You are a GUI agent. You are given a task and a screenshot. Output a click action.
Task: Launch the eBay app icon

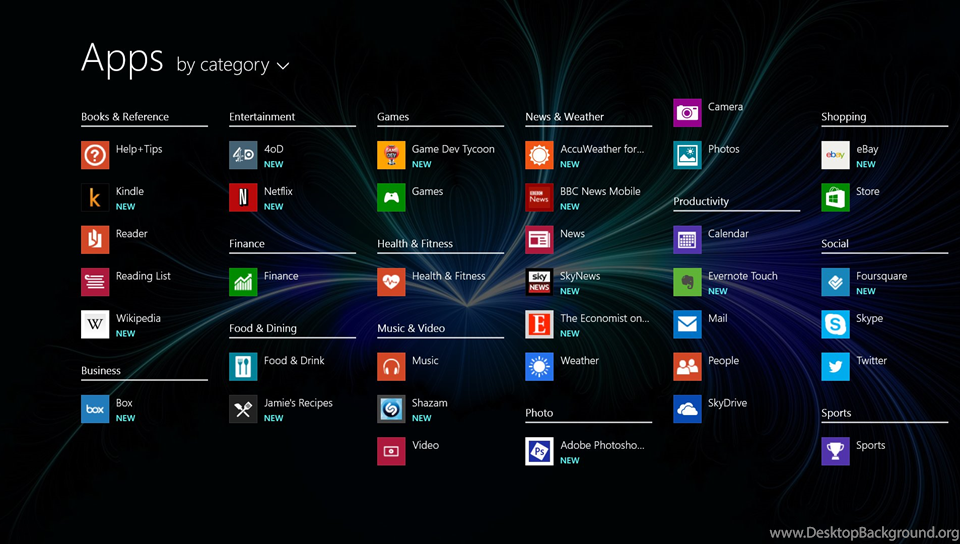pos(836,155)
